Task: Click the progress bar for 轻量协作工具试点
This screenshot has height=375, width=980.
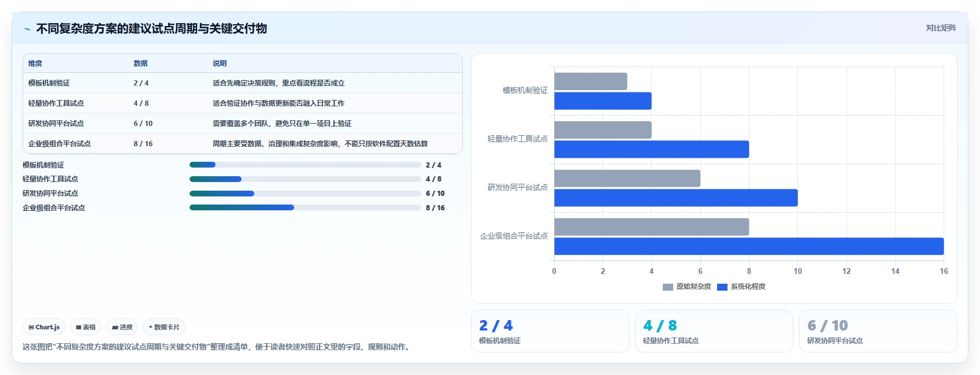Action: [305, 179]
